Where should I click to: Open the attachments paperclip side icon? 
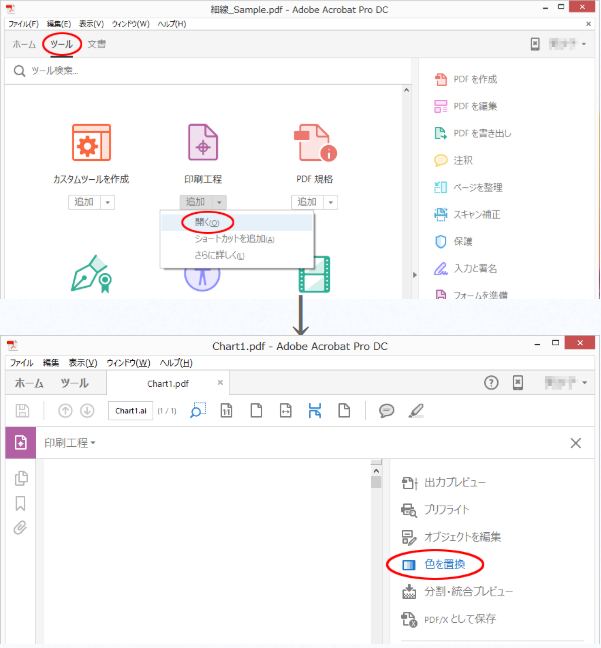point(20,528)
